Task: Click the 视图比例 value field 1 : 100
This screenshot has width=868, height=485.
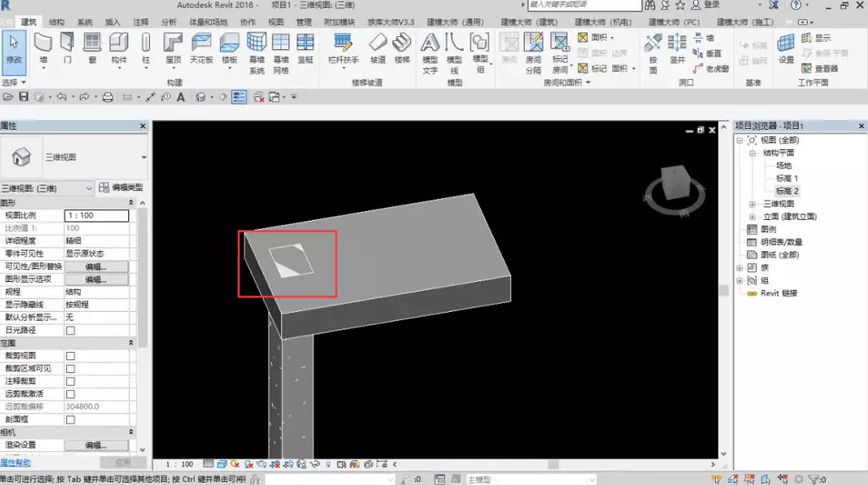Action: [x=96, y=216]
